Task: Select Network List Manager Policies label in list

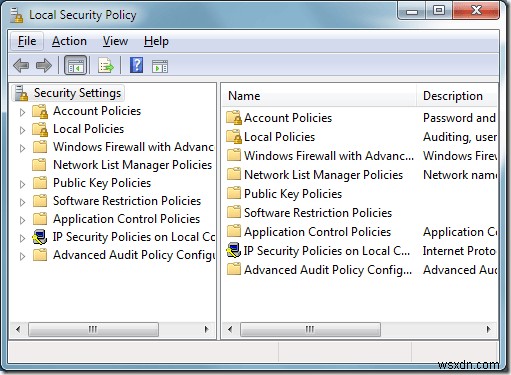Action: (x=323, y=175)
